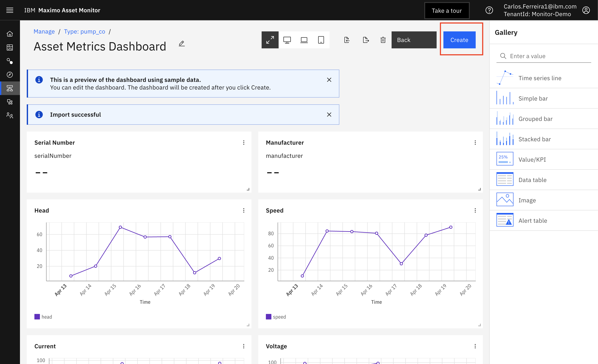Open Serial Number card overflow menu
The width and height of the screenshot is (598, 364).
(x=244, y=143)
